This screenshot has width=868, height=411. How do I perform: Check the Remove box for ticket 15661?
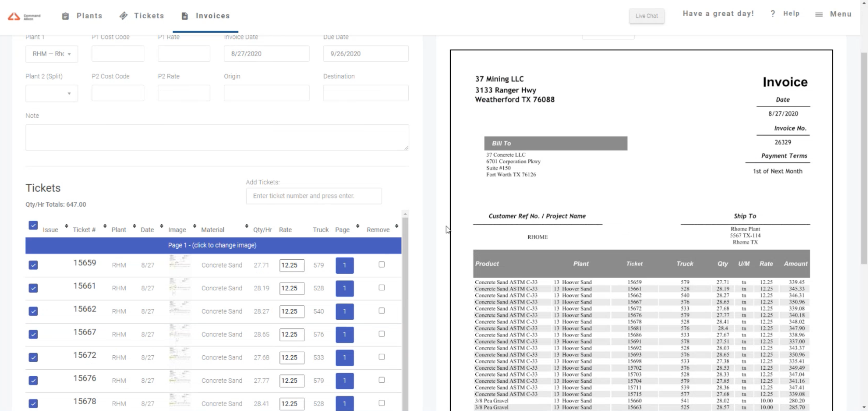tap(381, 287)
